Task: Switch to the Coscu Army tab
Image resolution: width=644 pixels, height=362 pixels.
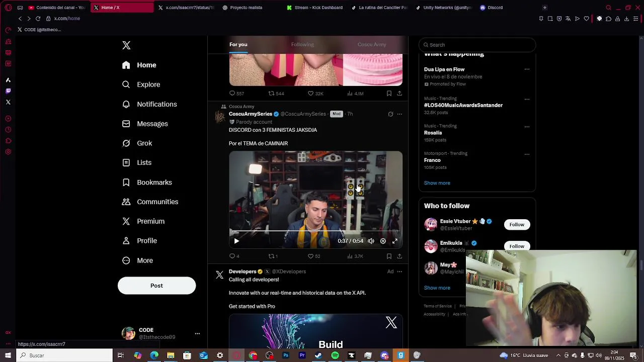Action: (372, 45)
